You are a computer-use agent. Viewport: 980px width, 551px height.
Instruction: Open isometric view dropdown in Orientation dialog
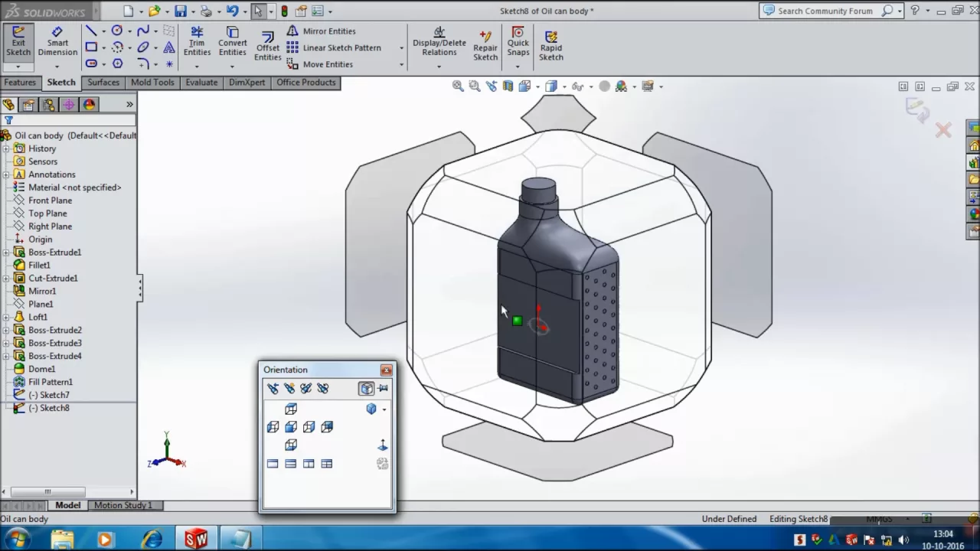coord(384,409)
